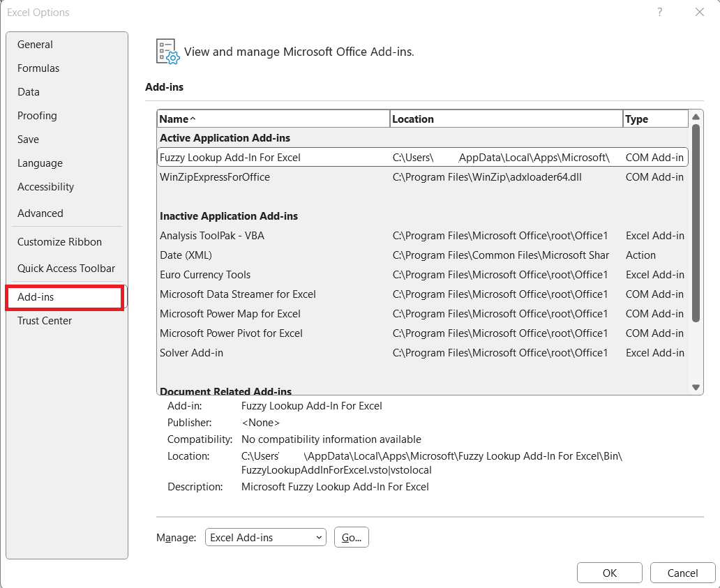Click 'Microsoft Fuzzy Lookup Add-In For Excel' description

tap(335, 487)
